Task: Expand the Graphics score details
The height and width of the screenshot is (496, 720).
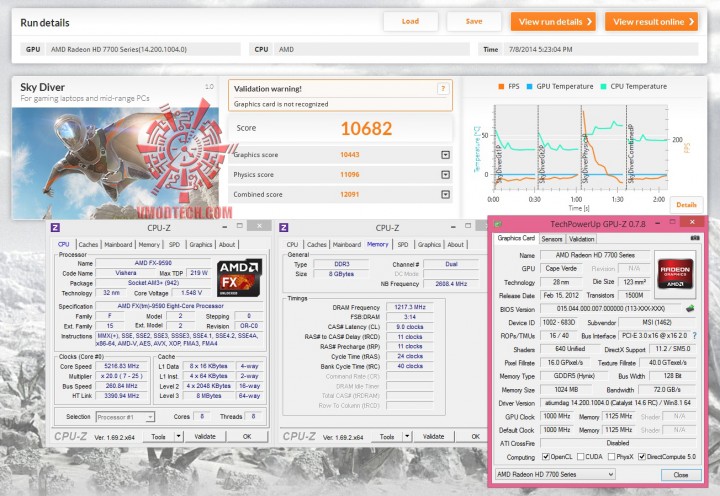Action: (445, 155)
